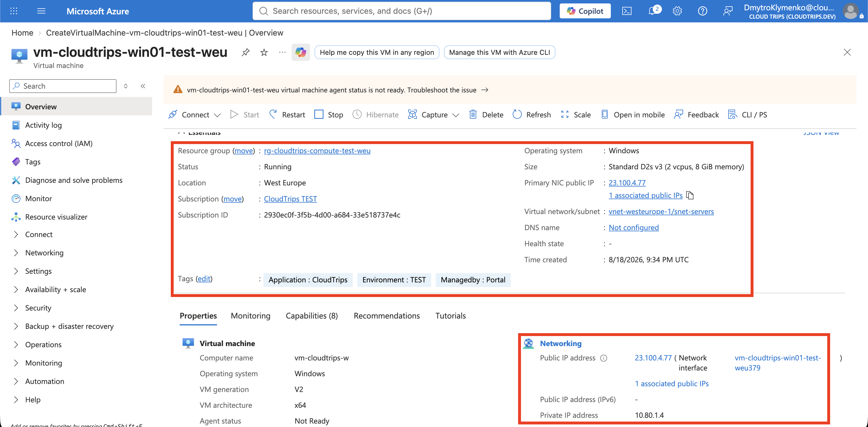The width and height of the screenshot is (868, 427).
Task: Switch to the Monitoring tab
Action: 250,316
